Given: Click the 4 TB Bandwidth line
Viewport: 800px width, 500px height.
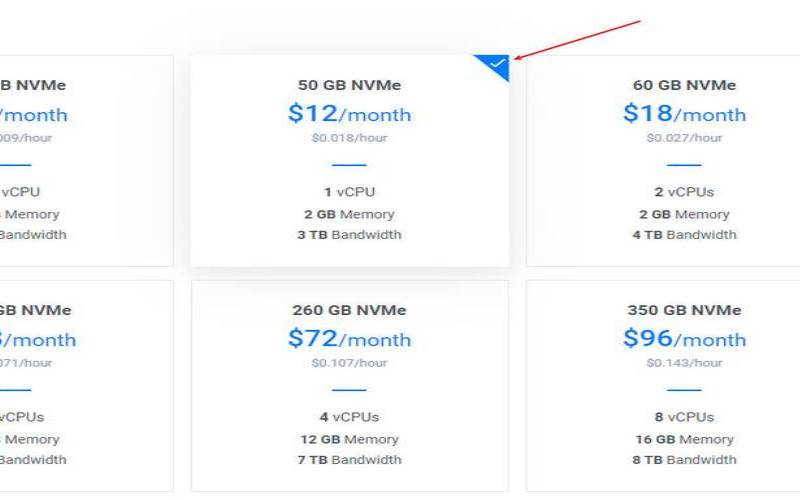Looking at the screenshot, I should 684,235.
